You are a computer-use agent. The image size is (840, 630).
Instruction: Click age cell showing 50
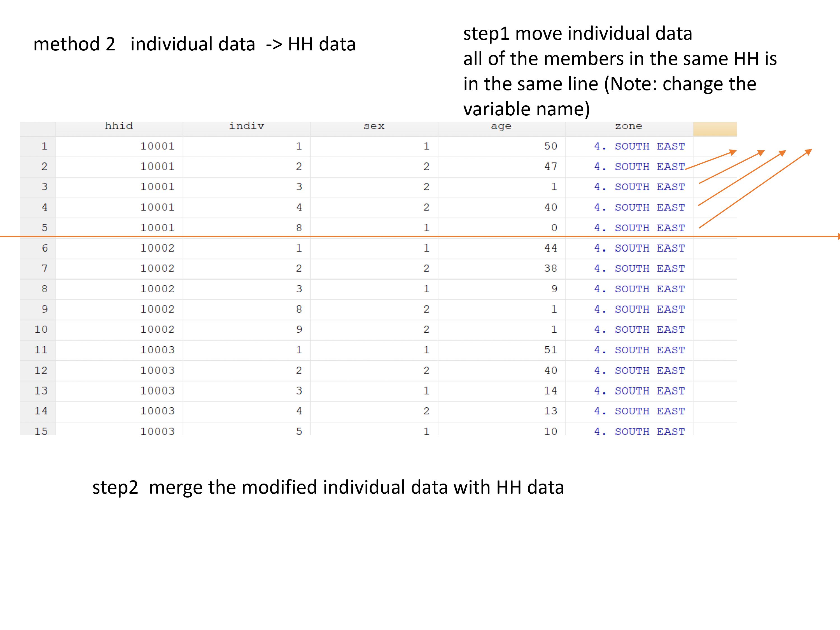[550, 146]
